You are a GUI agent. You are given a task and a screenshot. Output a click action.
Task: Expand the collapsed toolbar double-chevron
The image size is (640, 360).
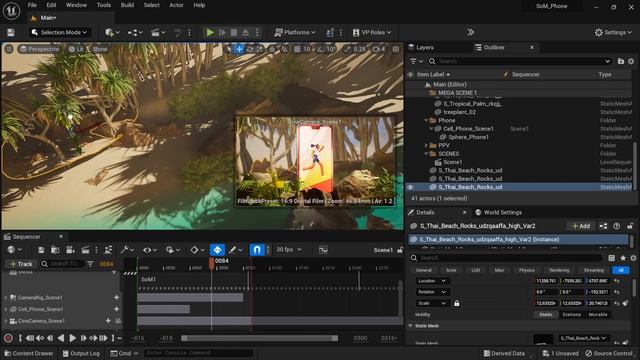471,32
